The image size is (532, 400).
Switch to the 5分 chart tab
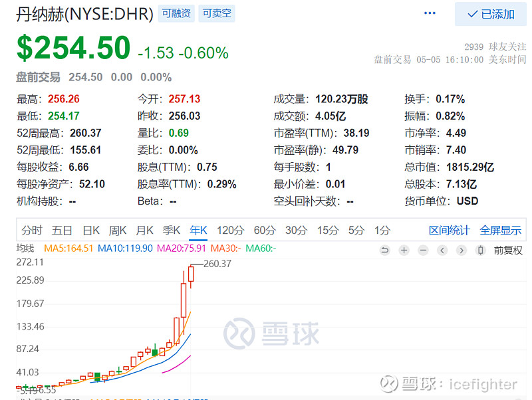pos(356,230)
